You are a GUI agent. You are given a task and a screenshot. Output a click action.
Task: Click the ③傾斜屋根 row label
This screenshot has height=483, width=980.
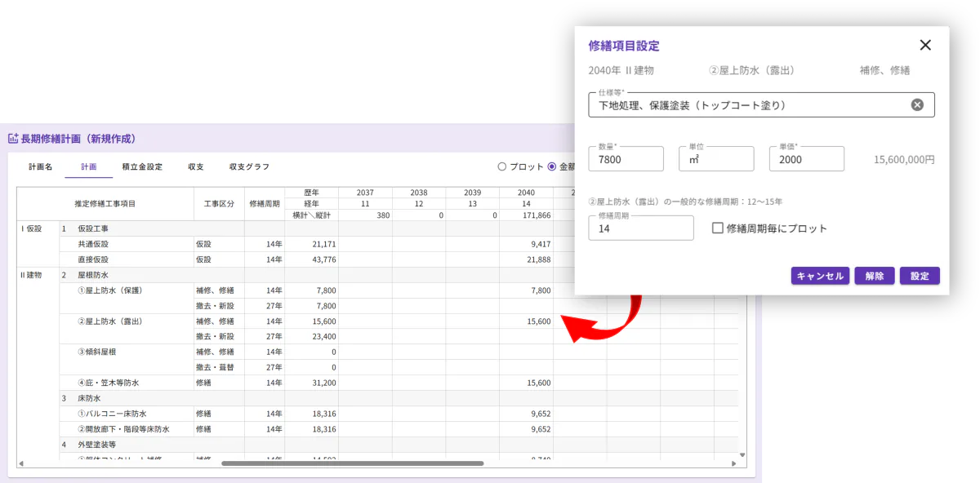(98, 352)
